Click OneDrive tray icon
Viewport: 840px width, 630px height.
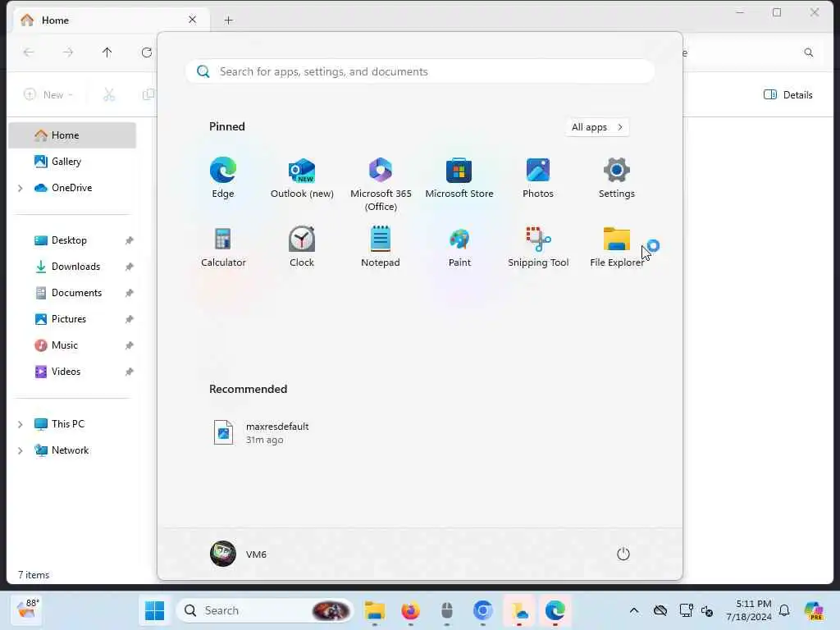pos(660,610)
